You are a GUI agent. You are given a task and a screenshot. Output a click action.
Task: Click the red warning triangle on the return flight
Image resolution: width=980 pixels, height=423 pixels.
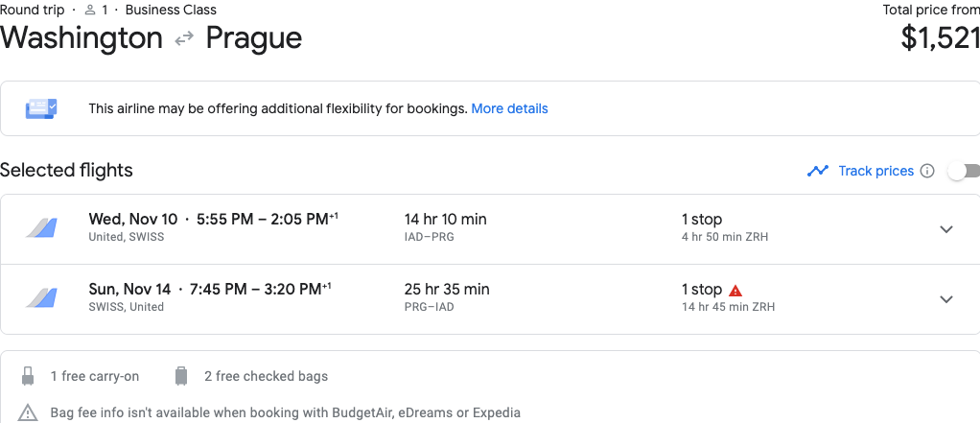point(735,290)
